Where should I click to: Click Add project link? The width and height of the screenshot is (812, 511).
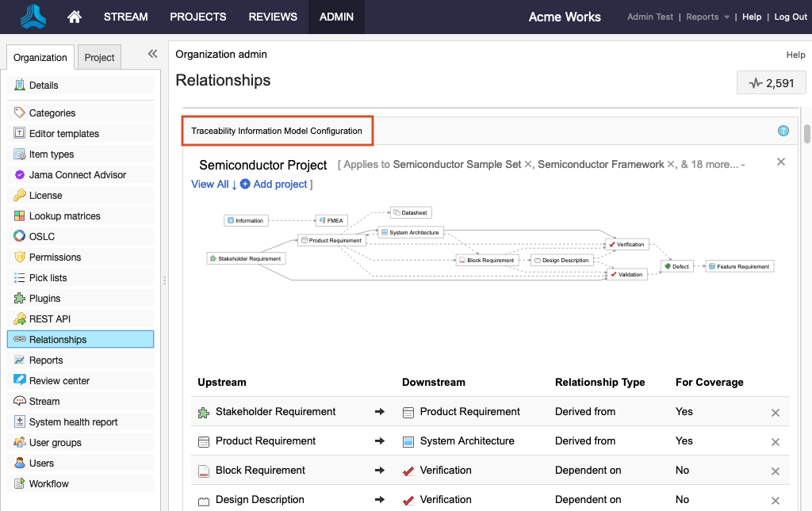(279, 185)
